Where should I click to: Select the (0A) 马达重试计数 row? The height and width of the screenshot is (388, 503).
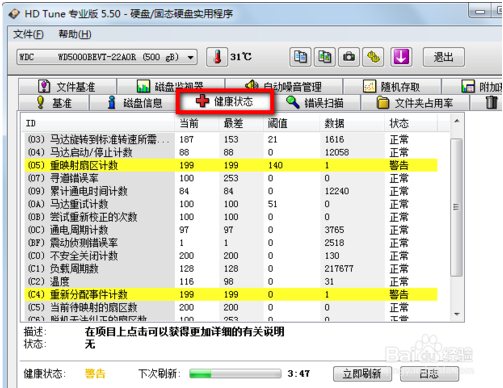pos(231,204)
